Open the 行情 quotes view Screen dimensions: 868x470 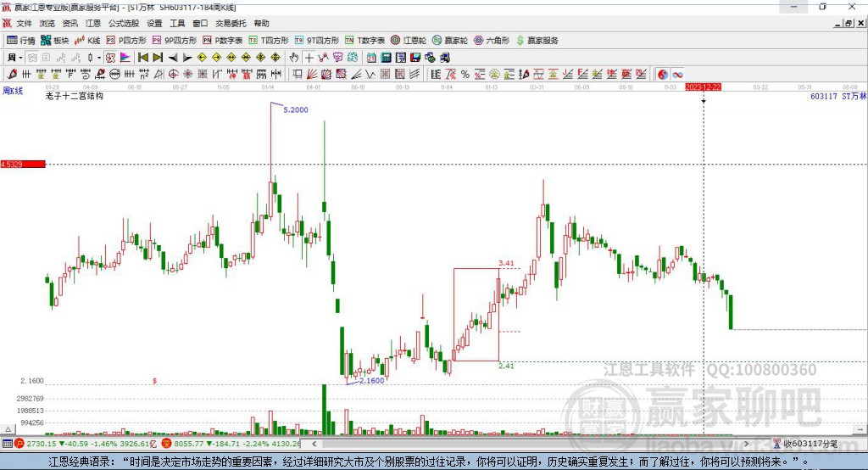coord(20,41)
